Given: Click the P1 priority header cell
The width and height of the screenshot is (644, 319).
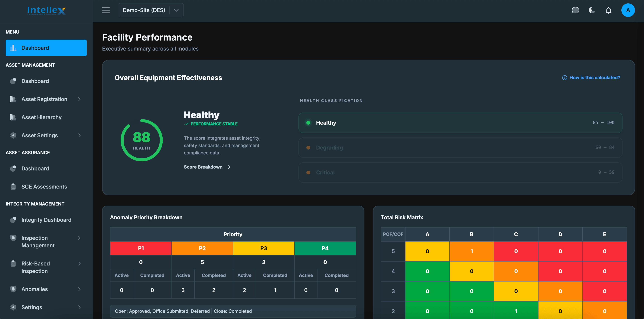Looking at the screenshot, I should click(141, 248).
